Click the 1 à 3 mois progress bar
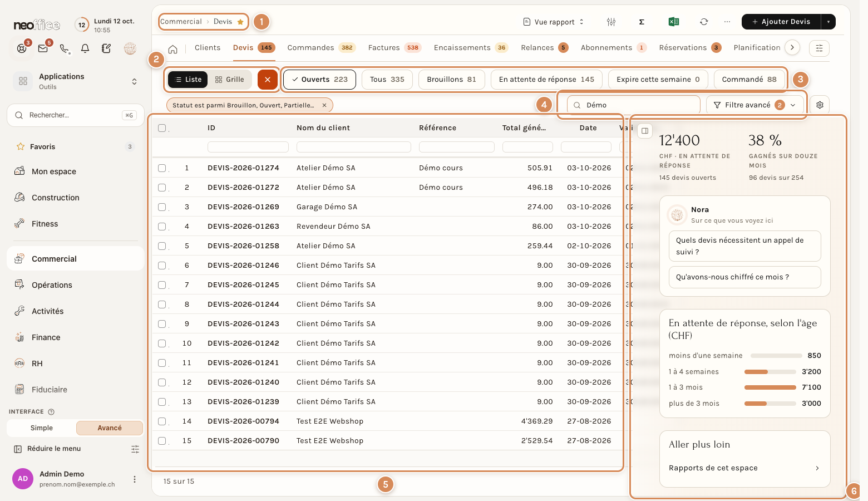This screenshot has height=501, width=868. [770, 387]
